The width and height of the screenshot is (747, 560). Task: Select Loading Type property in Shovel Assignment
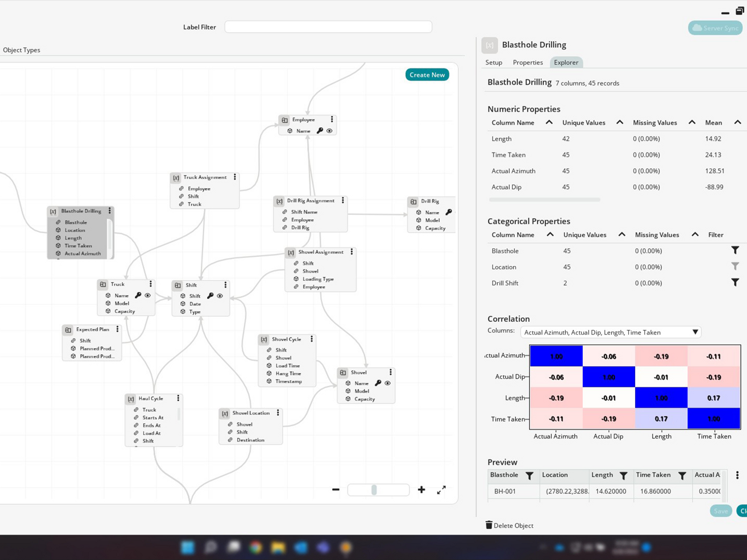click(318, 279)
